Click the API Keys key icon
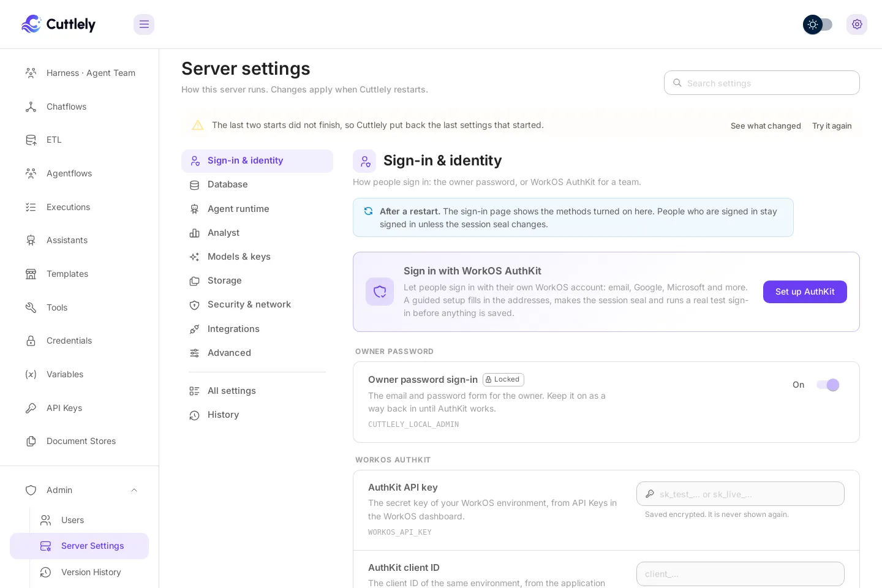Screen dimensions: 882x588 (x=31, y=408)
